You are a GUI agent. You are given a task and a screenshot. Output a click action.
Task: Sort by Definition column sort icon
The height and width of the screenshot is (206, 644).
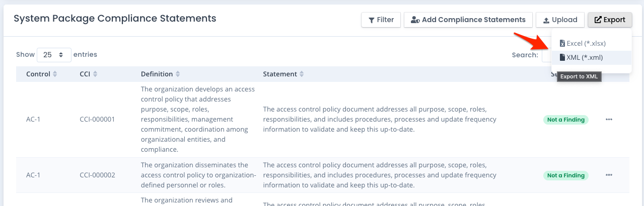pos(177,74)
